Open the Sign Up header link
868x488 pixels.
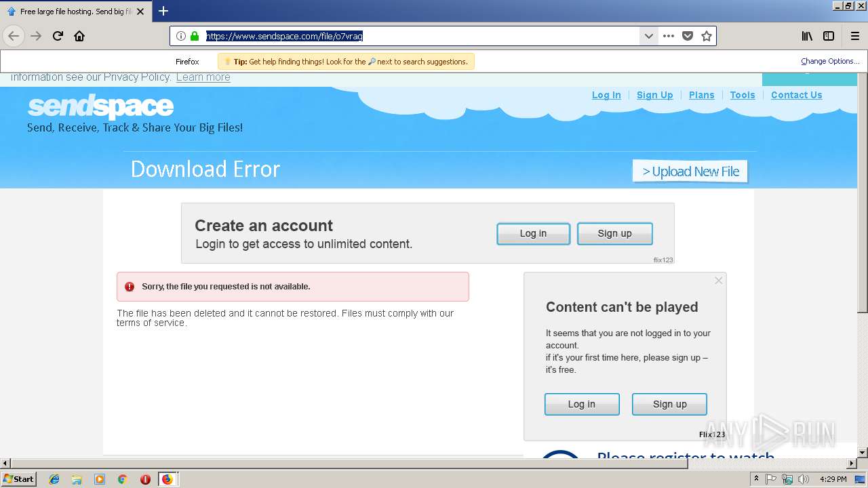(654, 95)
